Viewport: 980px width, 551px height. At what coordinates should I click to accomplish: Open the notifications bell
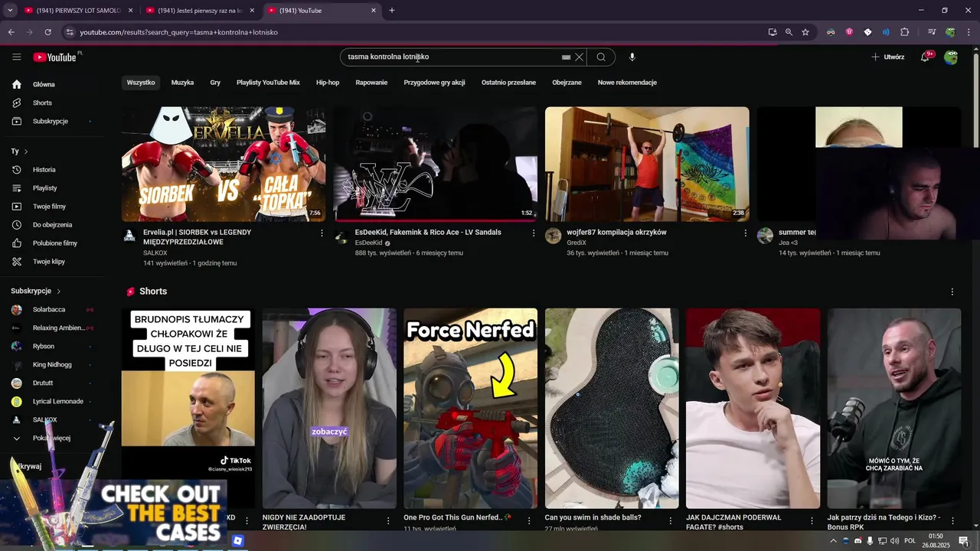coord(925,57)
